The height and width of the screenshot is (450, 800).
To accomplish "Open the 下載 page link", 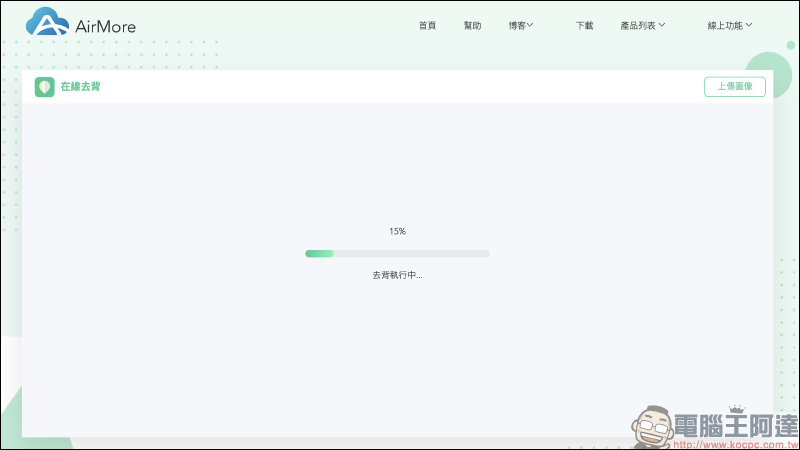I will tap(584, 26).
